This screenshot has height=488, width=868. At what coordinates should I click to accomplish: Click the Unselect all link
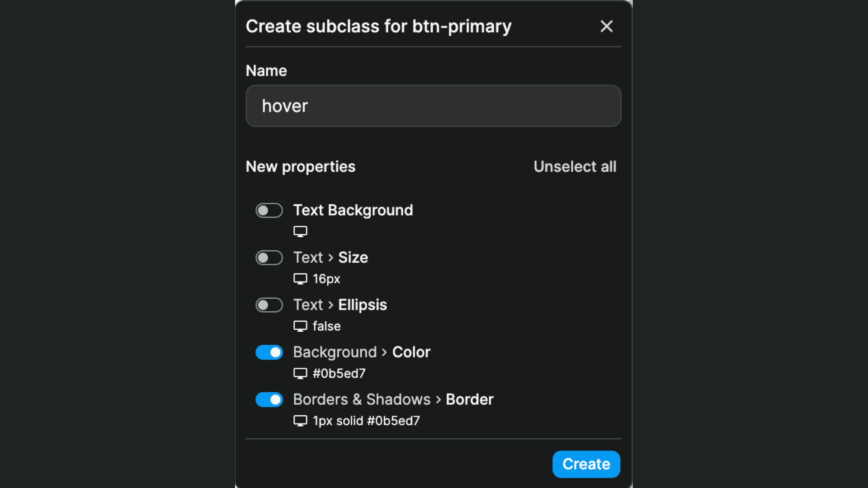(575, 167)
